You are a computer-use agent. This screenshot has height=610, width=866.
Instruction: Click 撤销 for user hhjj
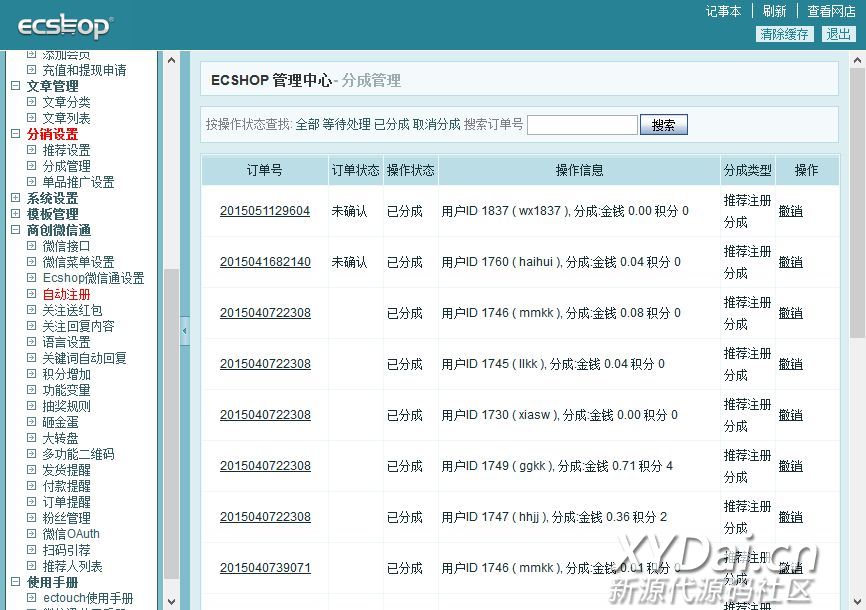(790, 517)
